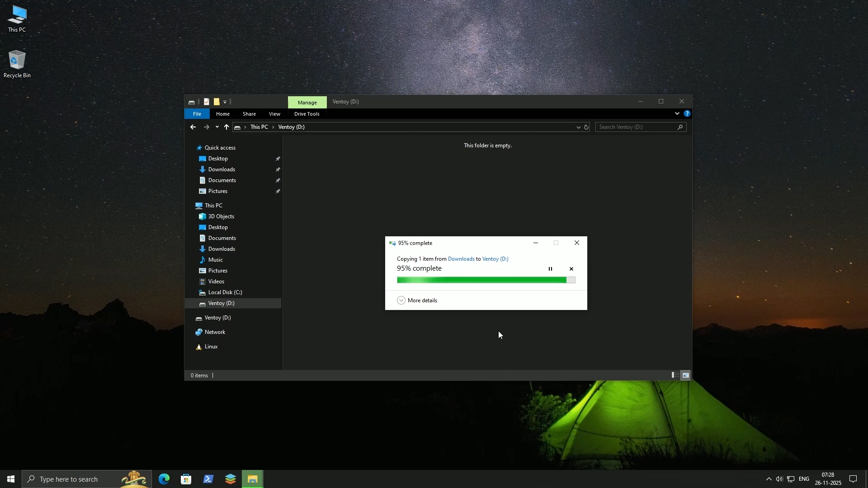Open the Downloads link in the copy dialog

(462, 259)
